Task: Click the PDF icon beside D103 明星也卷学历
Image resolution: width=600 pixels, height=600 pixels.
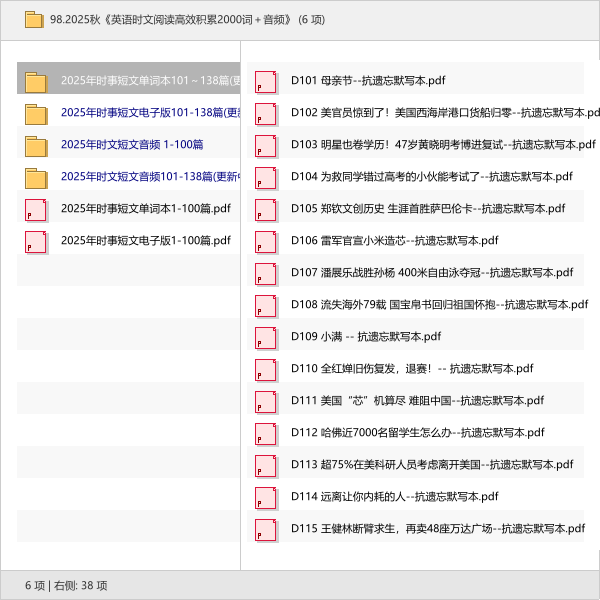Action: coord(265,145)
